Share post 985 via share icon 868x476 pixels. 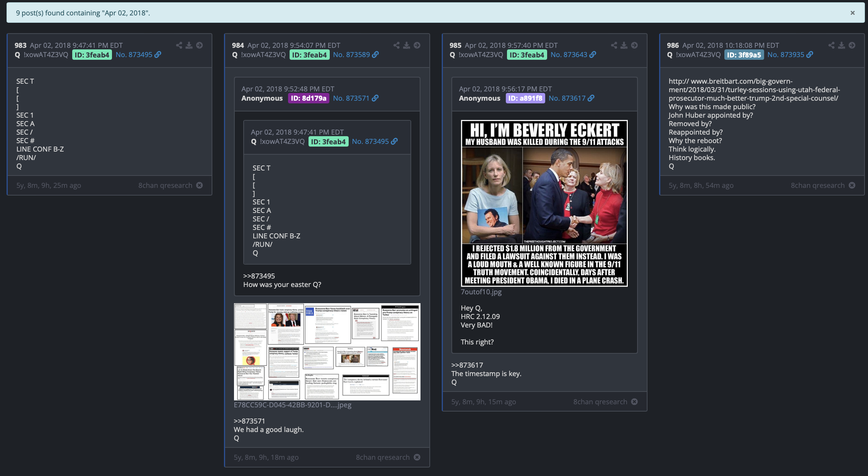coord(614,45)
